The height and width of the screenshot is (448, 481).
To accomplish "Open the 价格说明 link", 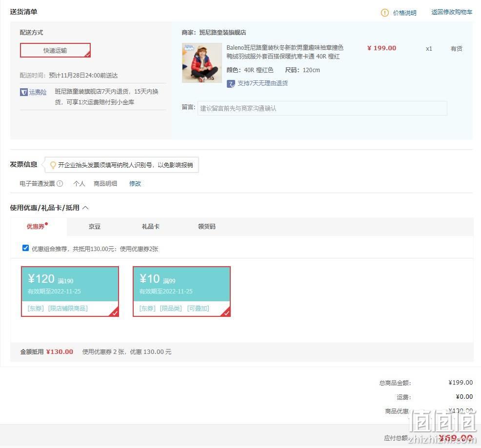I will 404,13.
